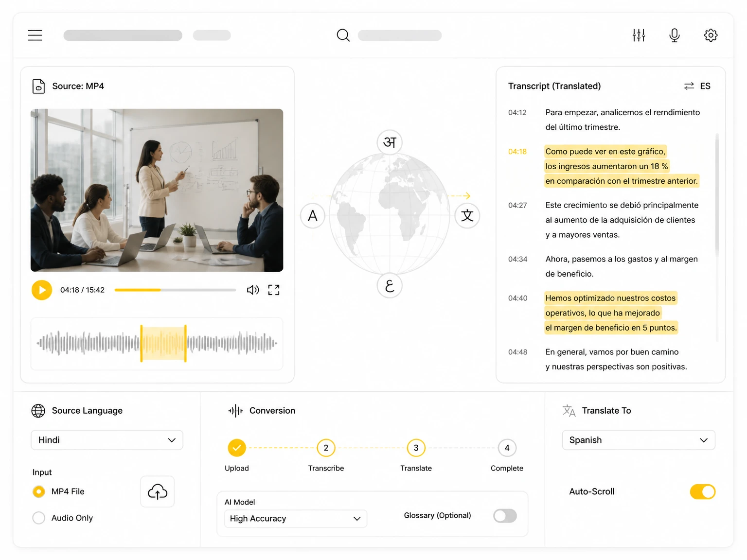Go to step 4 Complete
The height and width of the screenshot is (560, 747).
(507, 448)
